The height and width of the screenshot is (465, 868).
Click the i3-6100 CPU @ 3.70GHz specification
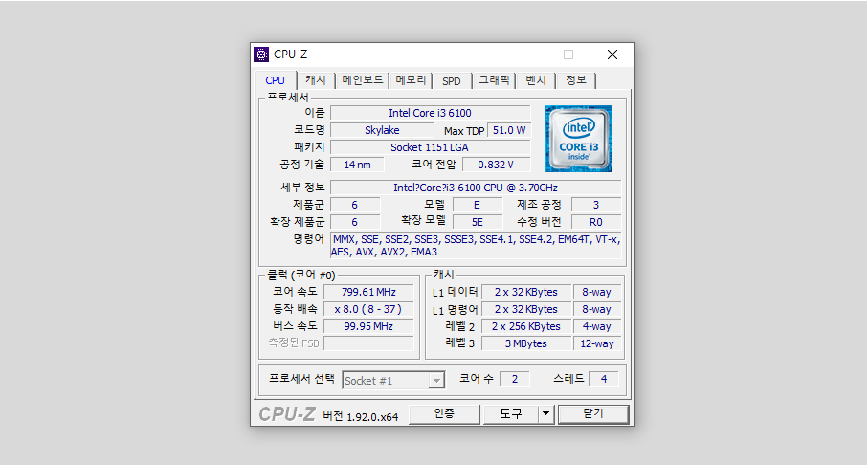[476, 188]
